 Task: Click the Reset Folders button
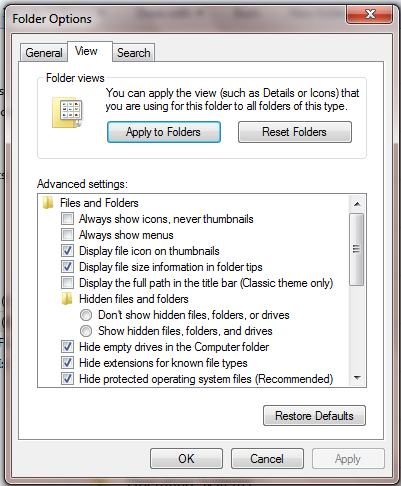click(x=295, y=132)
